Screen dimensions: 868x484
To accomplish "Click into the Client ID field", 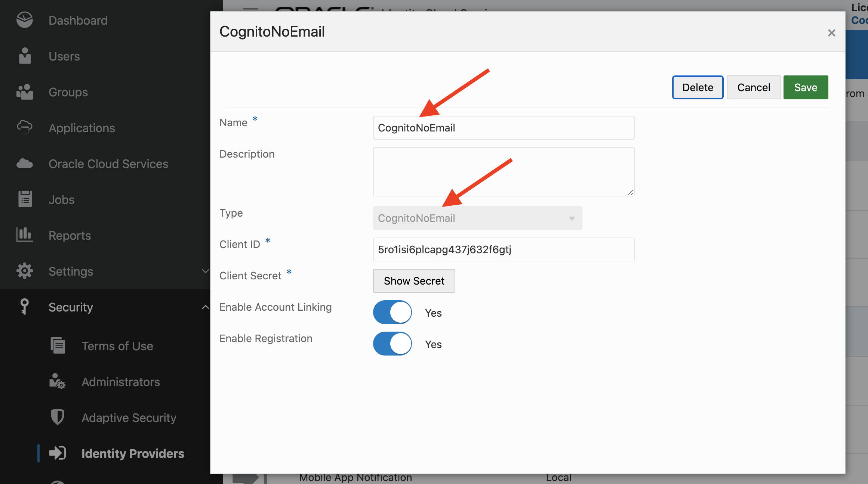I will (504, 249).
